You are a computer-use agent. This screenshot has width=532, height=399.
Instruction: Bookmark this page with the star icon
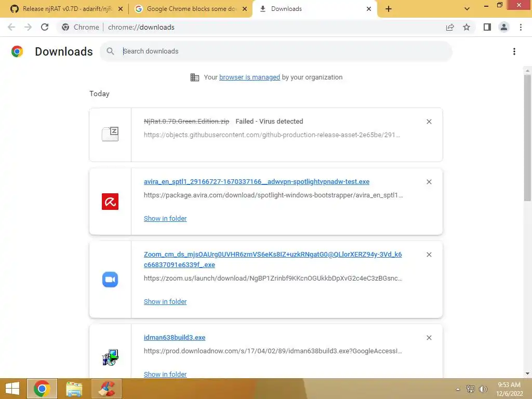[x=467, y=27]
